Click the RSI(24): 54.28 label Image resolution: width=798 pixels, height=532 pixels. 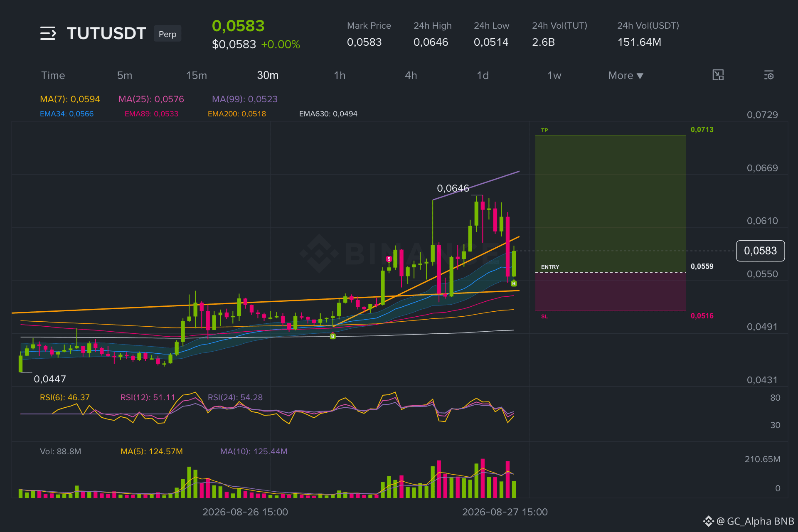(235, 398)
